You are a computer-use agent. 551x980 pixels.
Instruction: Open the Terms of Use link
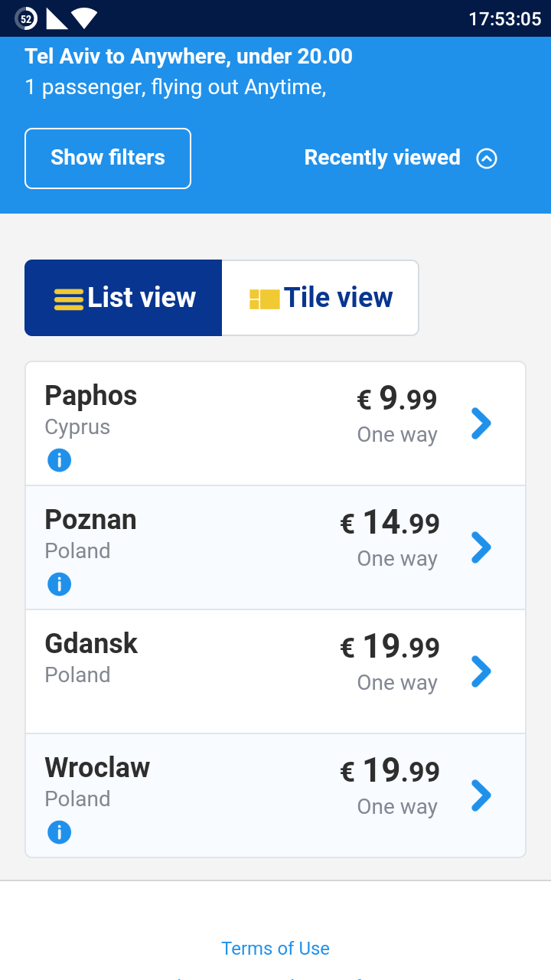275,949
